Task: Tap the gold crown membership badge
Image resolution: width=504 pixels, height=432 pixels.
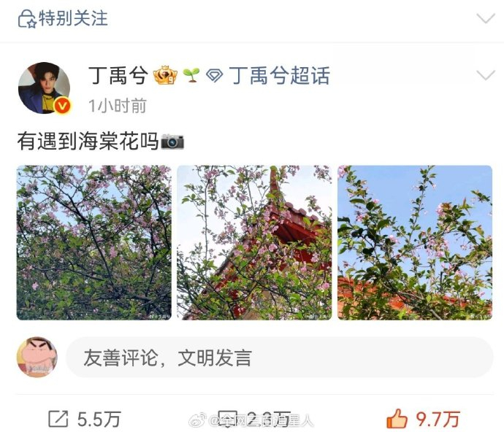Action: tap(165, 75)
